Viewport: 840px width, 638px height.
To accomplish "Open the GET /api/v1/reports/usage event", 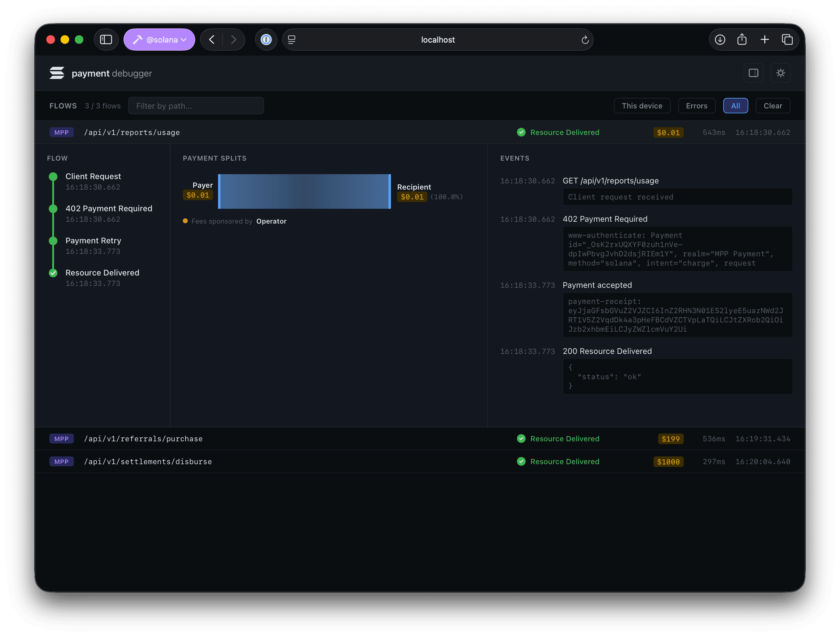I will click(611, 181).
